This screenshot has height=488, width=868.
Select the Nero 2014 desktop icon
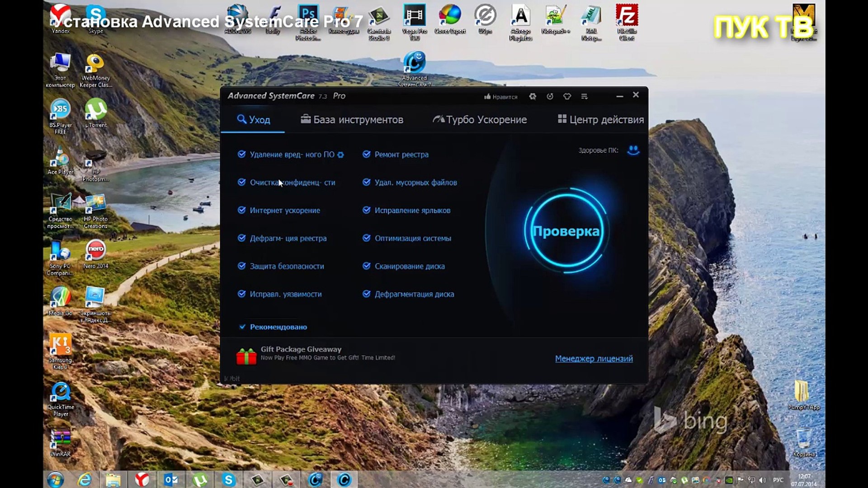pyautogui.click(x=96, y=254)
